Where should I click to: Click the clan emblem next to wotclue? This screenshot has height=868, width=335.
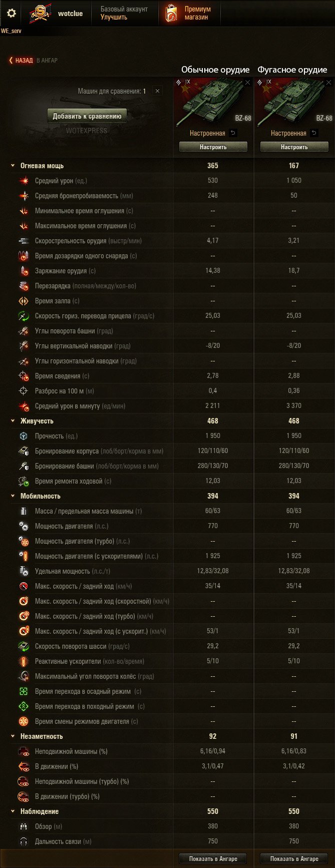click(39, 14)
